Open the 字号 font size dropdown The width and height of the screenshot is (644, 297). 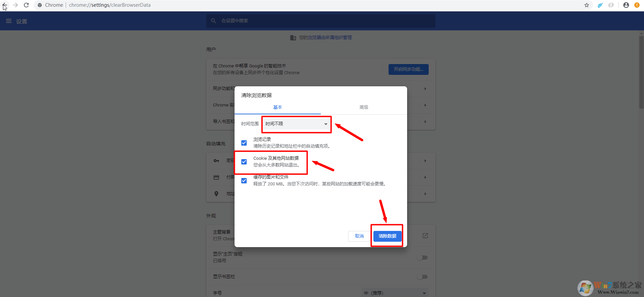tap(395, 293)
